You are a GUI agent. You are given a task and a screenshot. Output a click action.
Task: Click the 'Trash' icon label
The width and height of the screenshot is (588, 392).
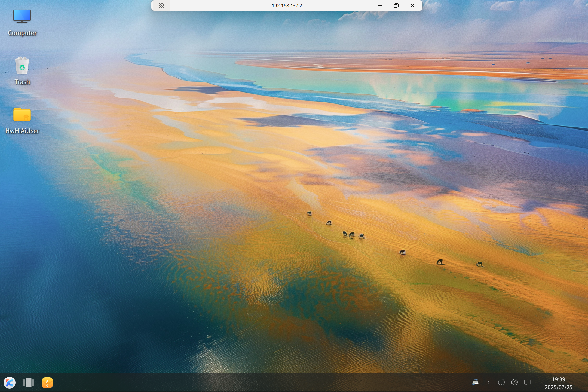click(22, 82)
